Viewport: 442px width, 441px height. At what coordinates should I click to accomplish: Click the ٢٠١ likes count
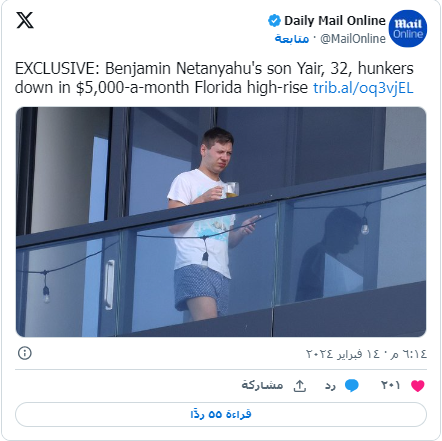point(390,385)
